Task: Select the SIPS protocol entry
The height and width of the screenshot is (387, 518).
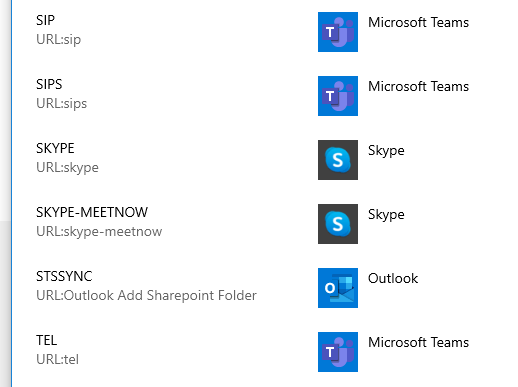Action: (x=49, y=84)
